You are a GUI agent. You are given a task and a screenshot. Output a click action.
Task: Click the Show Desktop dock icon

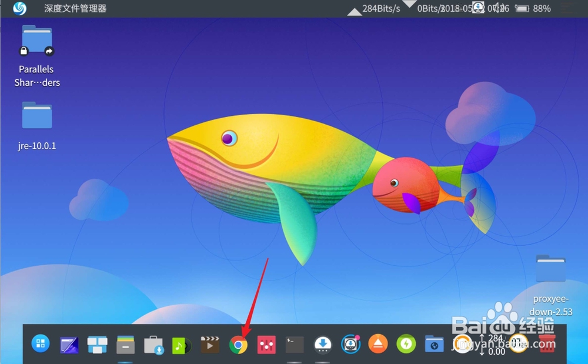(69, 345)
